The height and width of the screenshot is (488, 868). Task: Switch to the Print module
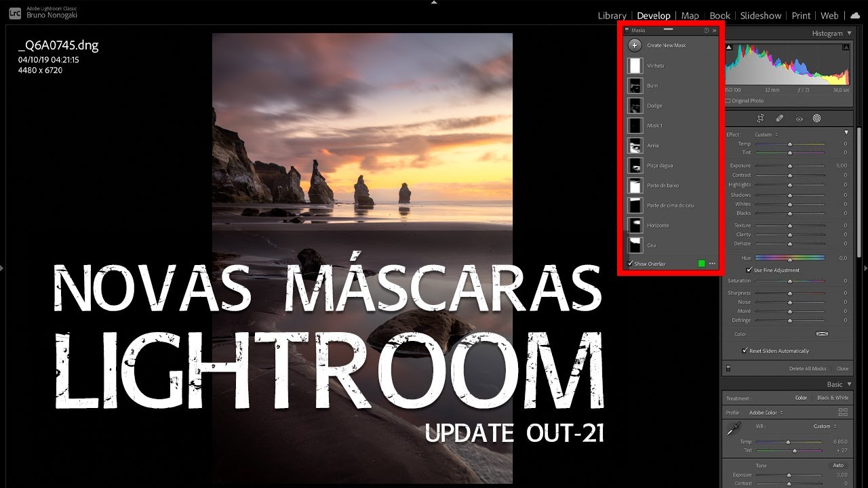801,16
